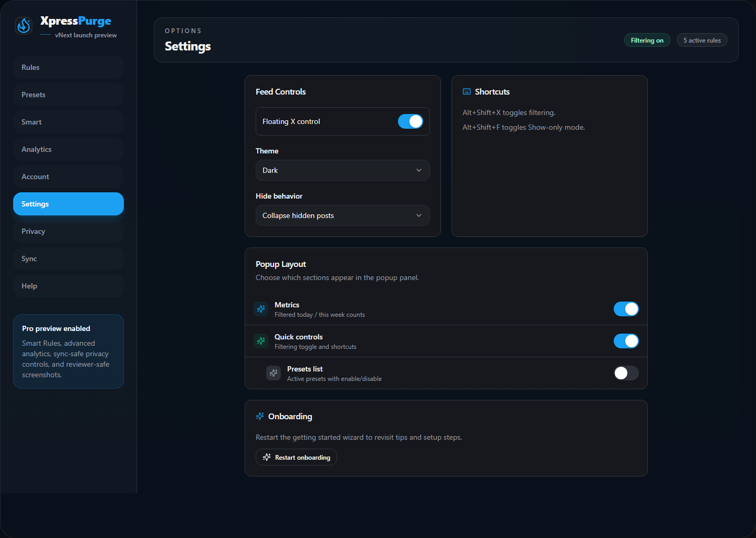Go to the Sync page
The width and height of the screenshot is (756, 538).
68,258
